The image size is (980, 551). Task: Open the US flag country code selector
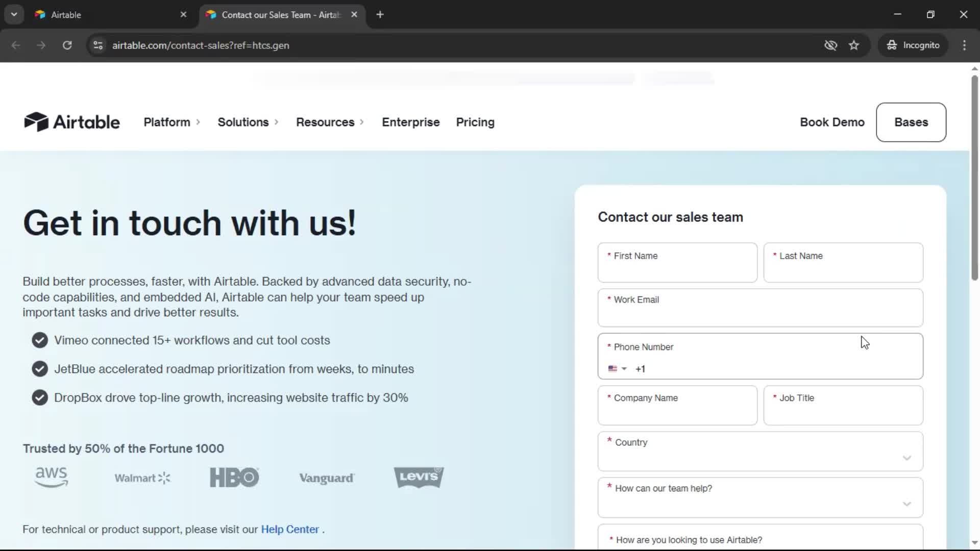tap(617, 369)
